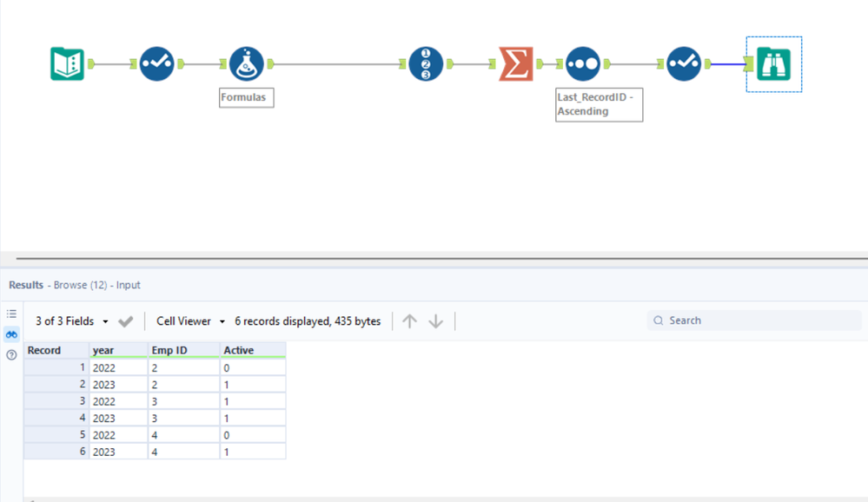Go to previous record up arrow

point(409,321)
